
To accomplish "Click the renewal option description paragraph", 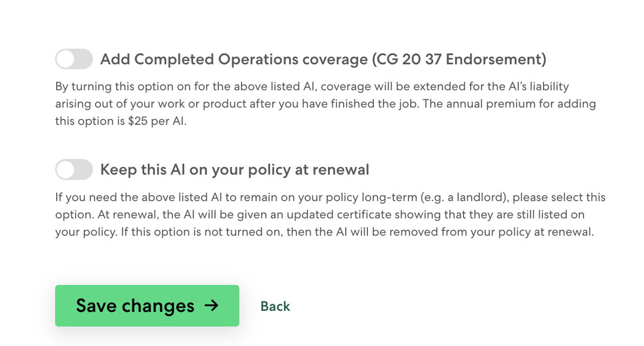I will 330,215.
